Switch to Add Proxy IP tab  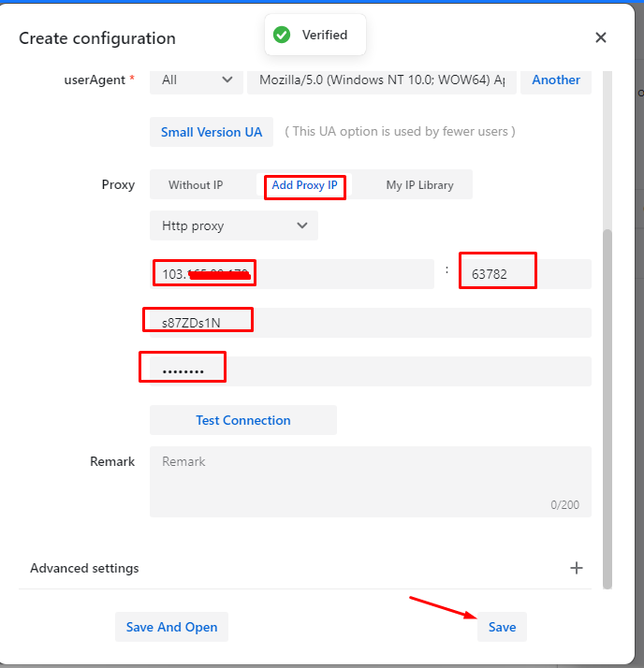pos(304,185)
